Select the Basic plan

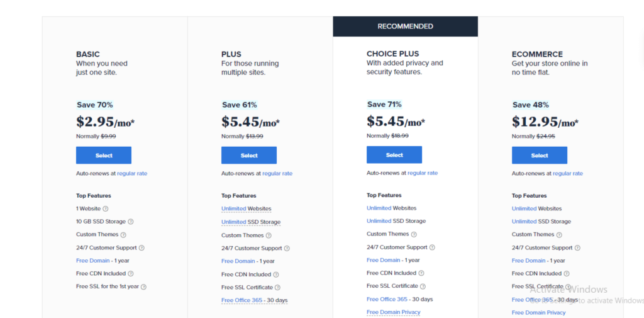click(104, 156)
